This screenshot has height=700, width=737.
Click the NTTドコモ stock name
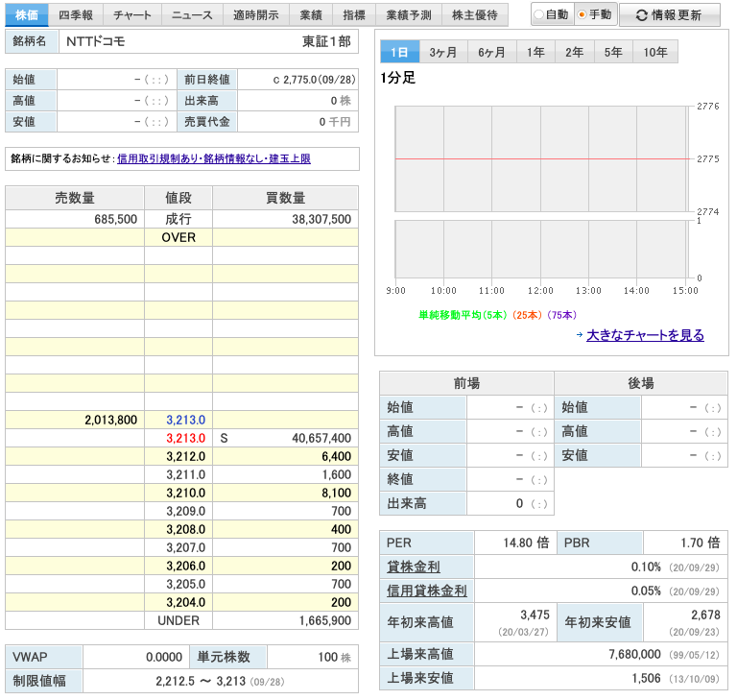[x=96, y=41]
